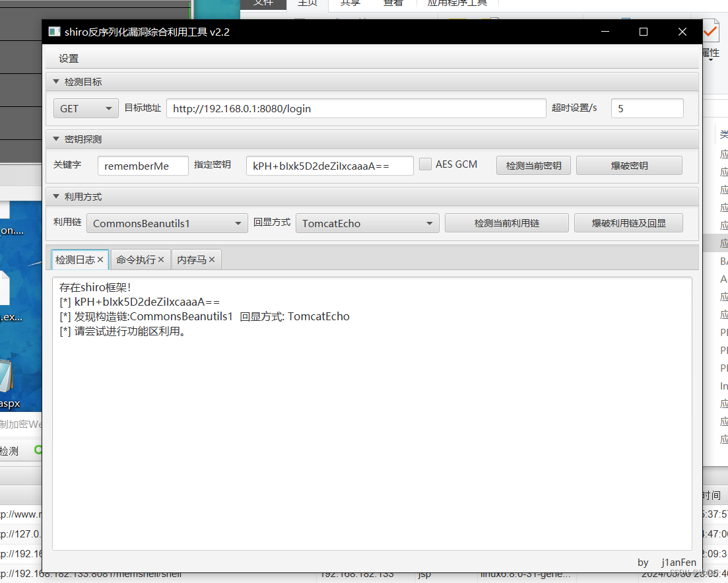Close the 检测日志 tab

(x=100, y=259)
